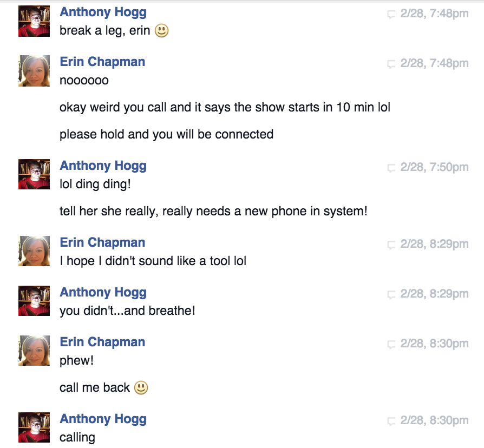484x448 pixels.
Task: Open Anthony Hogg's name above 'lol ding ding!'
Action: [x=103, y=166]
